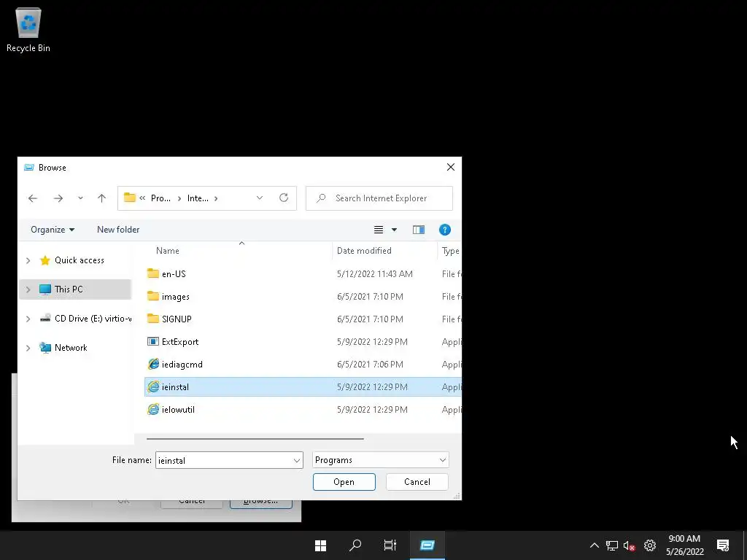Open taskbar Search
This screenshot has height=560, width=747.
click(355, 545)
